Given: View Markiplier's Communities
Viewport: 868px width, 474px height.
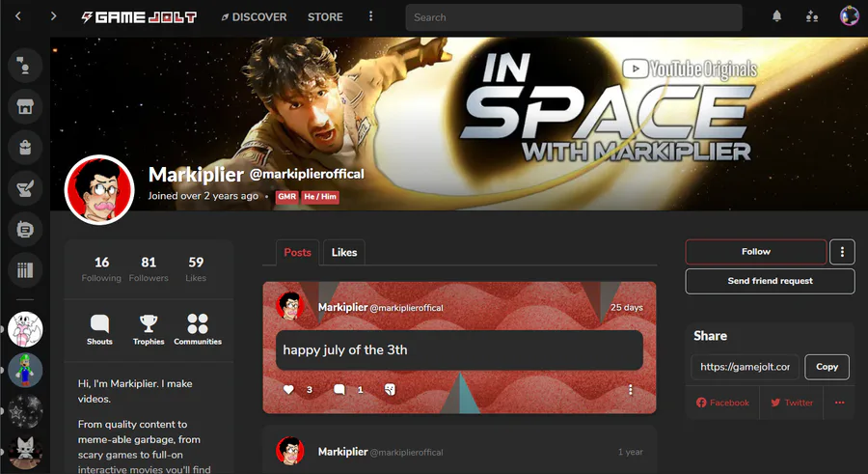Looking at the screenshot, I should [198, 329].
